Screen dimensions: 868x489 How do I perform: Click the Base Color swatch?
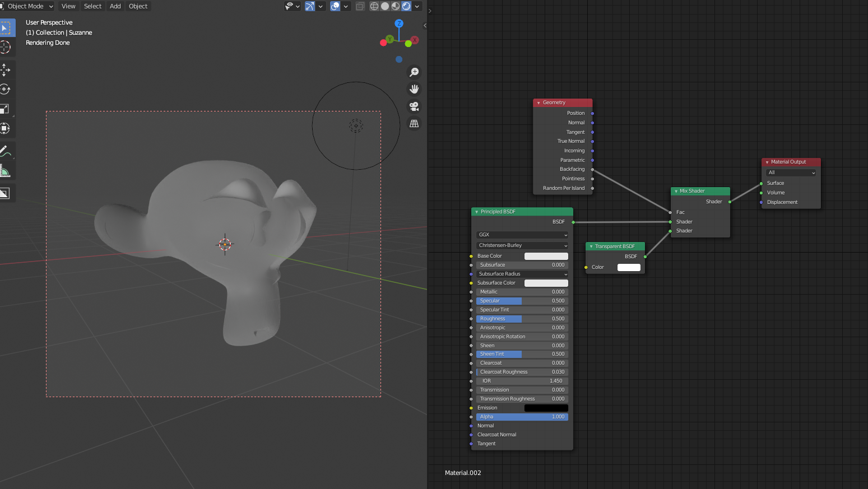coord(546,256)
